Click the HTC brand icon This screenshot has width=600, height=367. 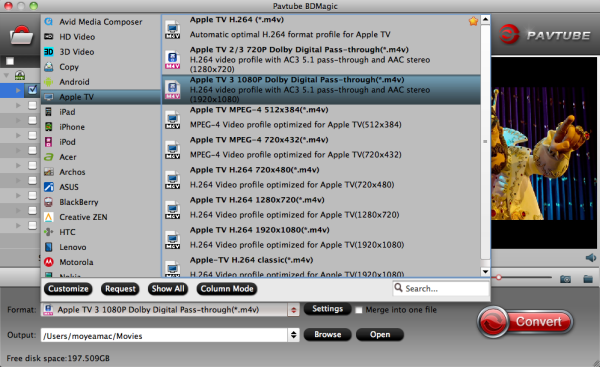pos(49,232)
